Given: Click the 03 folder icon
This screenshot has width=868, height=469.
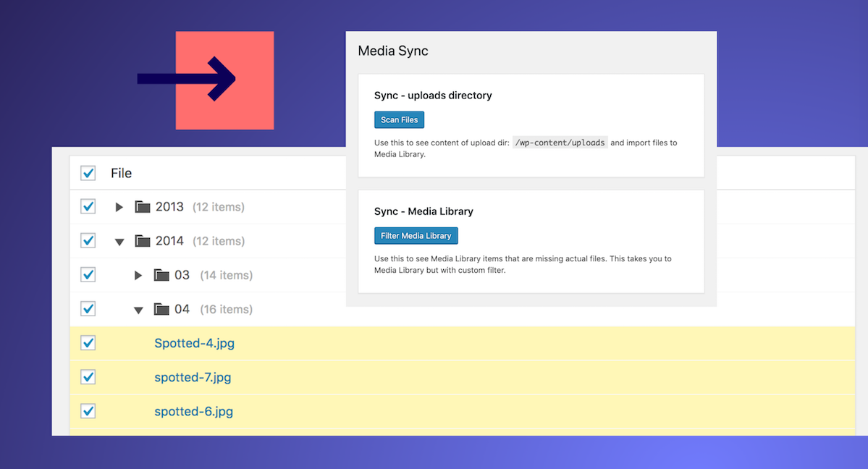Looking at the screenshot, I should click(161, 274).
